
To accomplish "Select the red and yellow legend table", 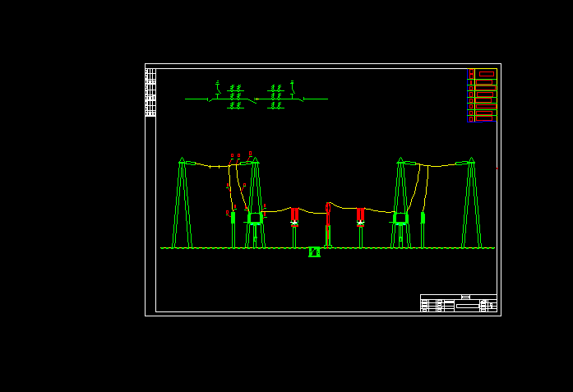I will click(482, 95).
